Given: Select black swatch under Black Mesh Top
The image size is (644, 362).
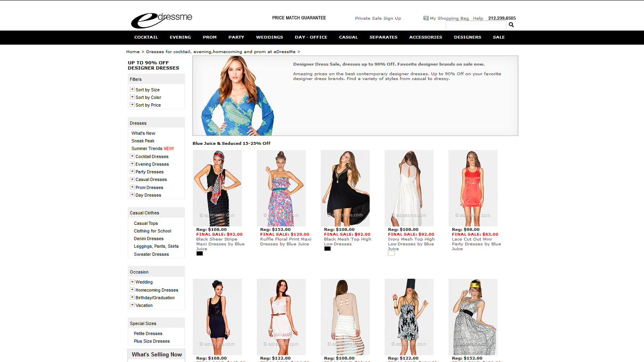Looking at the screenshot, I should (x=328, y=249).
